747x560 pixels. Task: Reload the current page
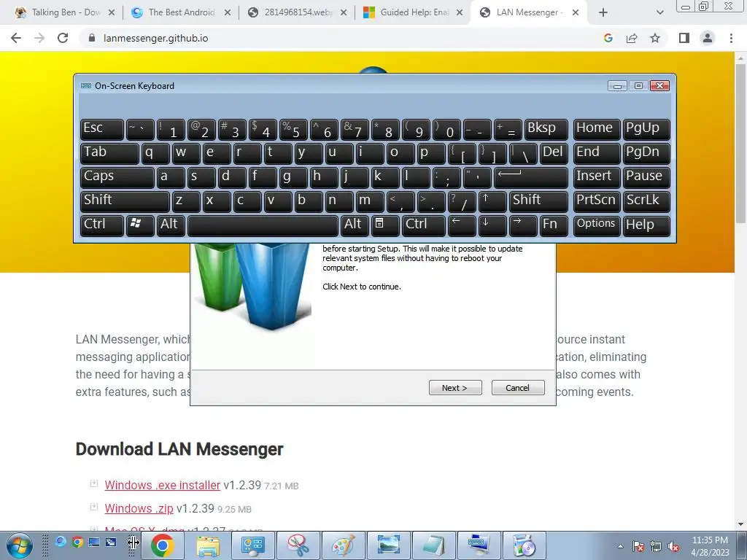[63, 38]
